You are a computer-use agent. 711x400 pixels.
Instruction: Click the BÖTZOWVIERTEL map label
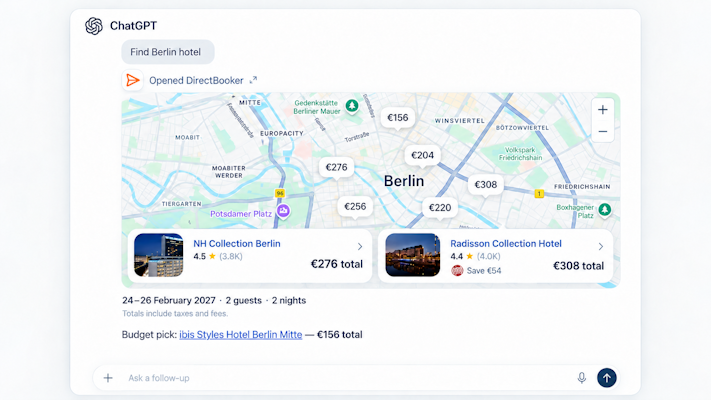tap(522, 128)
